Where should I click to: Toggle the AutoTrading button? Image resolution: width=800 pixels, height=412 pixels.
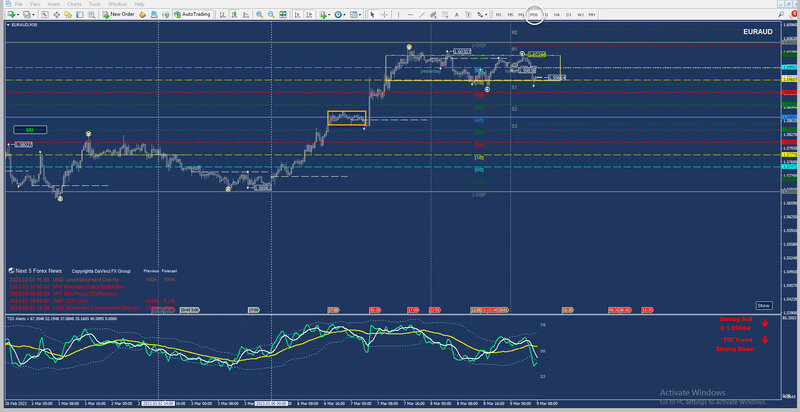pyautogui.click(x=192, y=14)
